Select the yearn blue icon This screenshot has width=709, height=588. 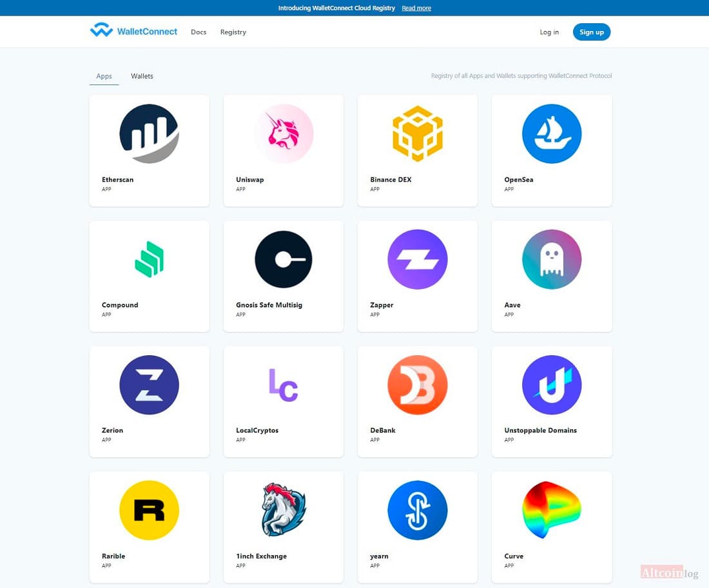[x=418, y=510]
